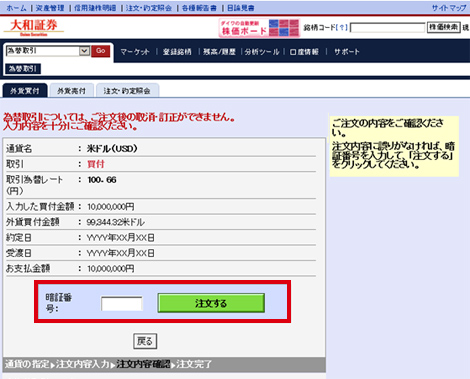Switch to the 外貨売付 tab
This screenshot has width=470, height=379.
71,91
